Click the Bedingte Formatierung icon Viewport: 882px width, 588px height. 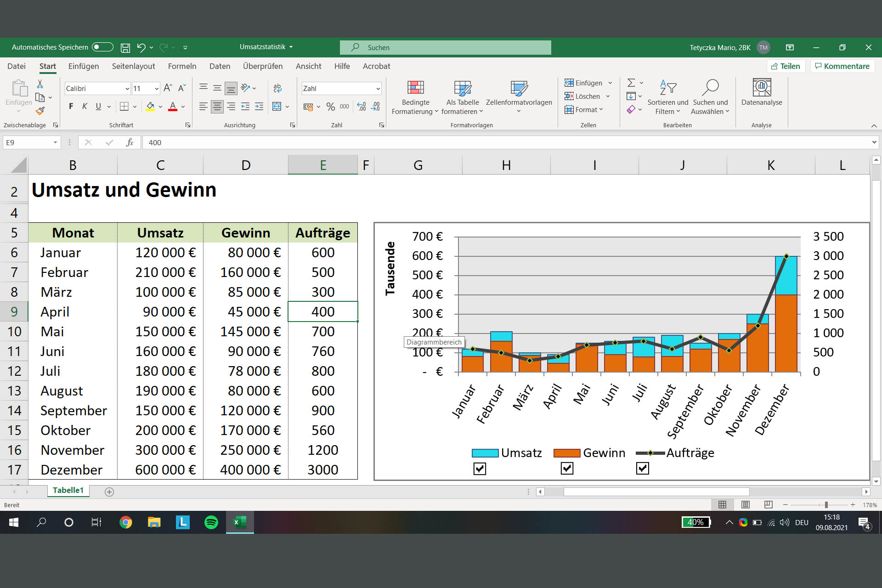[415, 88]
